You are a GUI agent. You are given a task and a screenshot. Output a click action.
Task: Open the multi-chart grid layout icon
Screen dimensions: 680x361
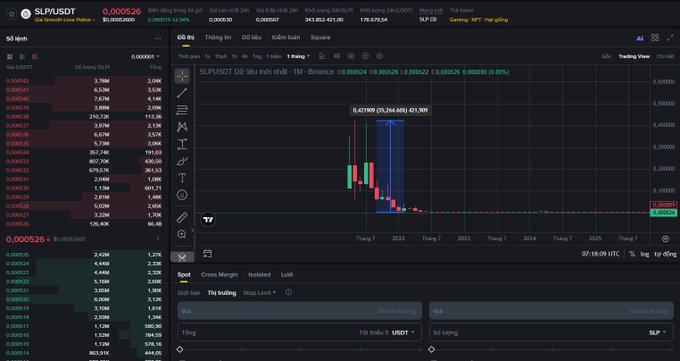655,38
